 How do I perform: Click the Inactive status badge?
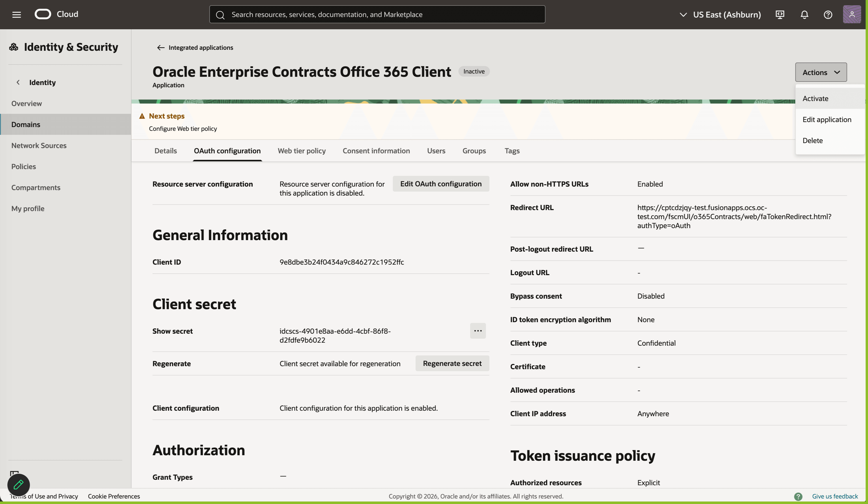point(474,71)
